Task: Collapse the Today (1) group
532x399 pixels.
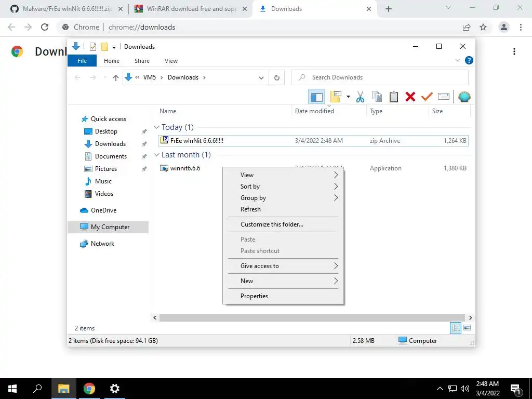Action: pyautogui.click(x=156, y=127)
